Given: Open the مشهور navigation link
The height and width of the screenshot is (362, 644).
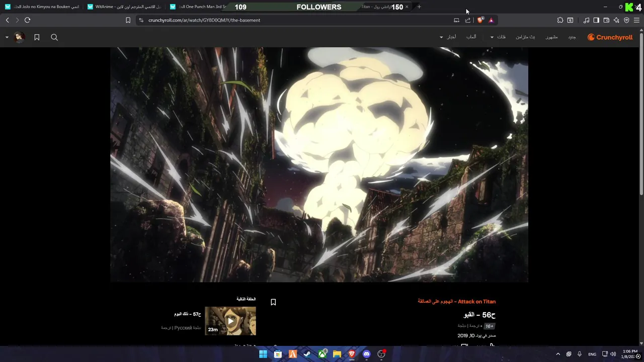Looking at the screenshot, I should (x=552, y=37).
